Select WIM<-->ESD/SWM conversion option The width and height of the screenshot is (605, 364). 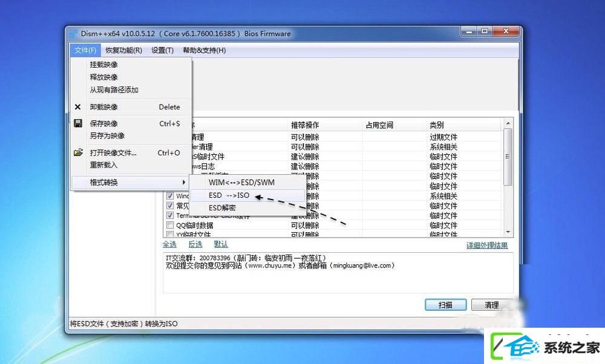click(x=247, y=183)
